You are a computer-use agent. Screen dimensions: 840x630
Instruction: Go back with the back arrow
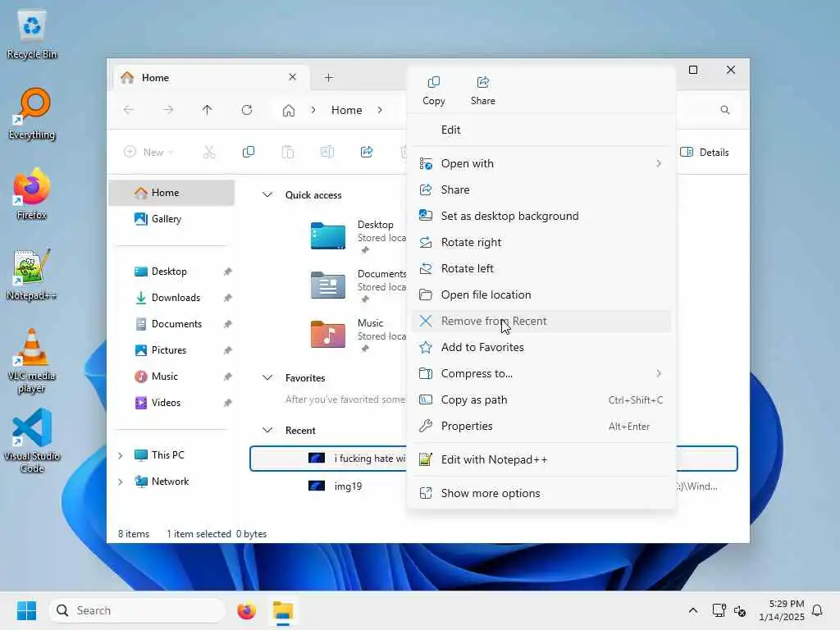tap(129, 110)
